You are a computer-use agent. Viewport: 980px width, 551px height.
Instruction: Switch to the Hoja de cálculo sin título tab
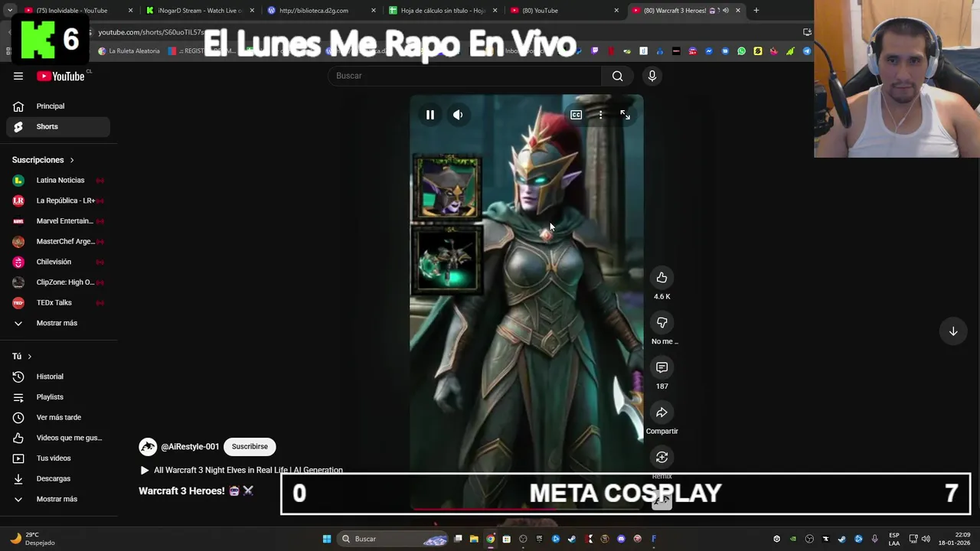(x=443, y=11)
